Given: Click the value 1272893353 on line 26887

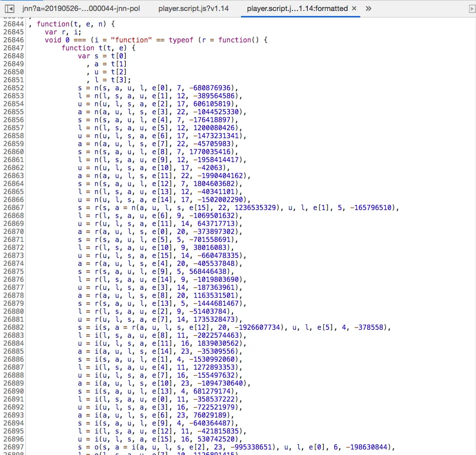Looking at the screenshot, I should pos(214,367).
